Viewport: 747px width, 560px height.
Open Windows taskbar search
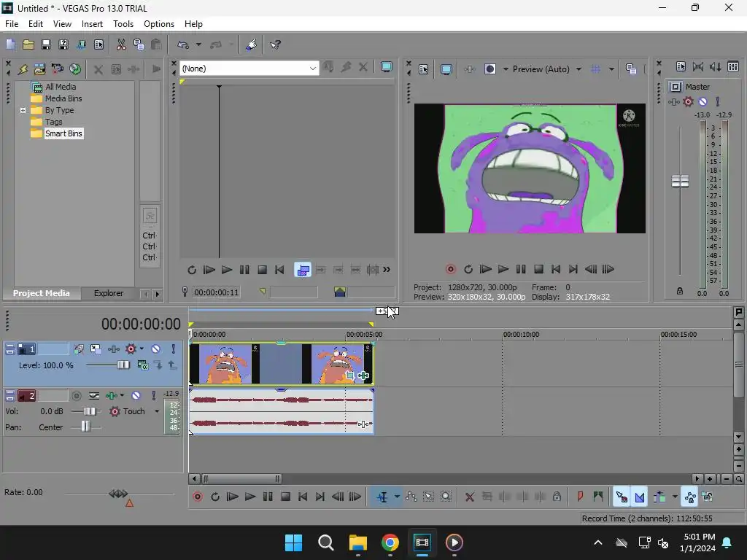326,542
